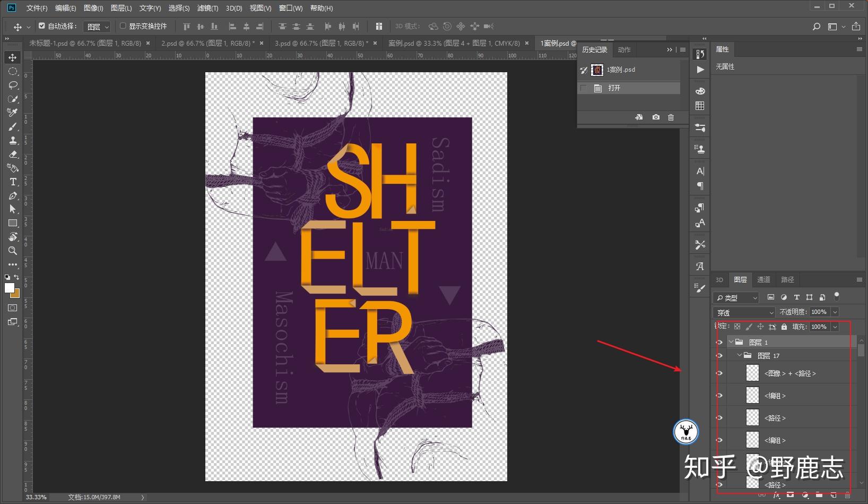
Task: Open the Auto-Select 图层 dropdown
Action: [x=97, y=27]
